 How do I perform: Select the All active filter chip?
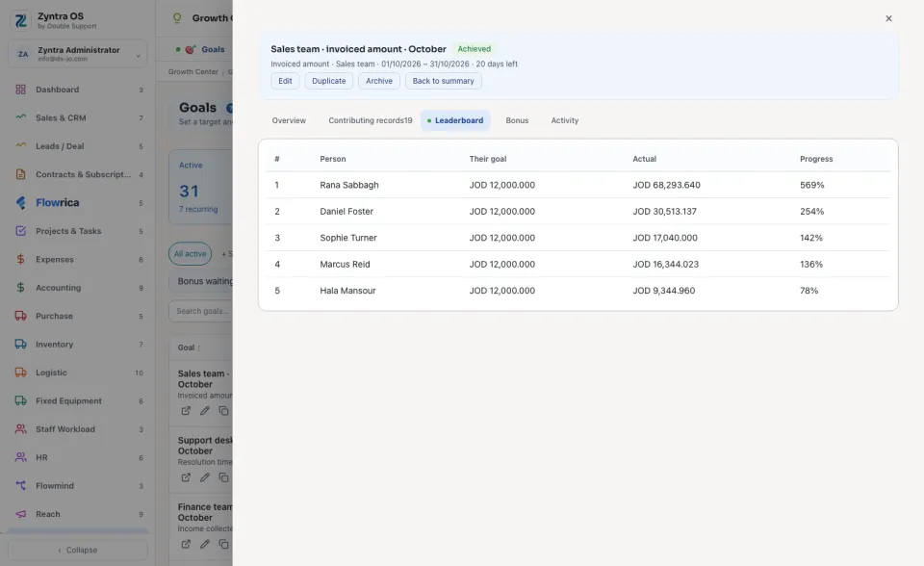pos(190,253)
